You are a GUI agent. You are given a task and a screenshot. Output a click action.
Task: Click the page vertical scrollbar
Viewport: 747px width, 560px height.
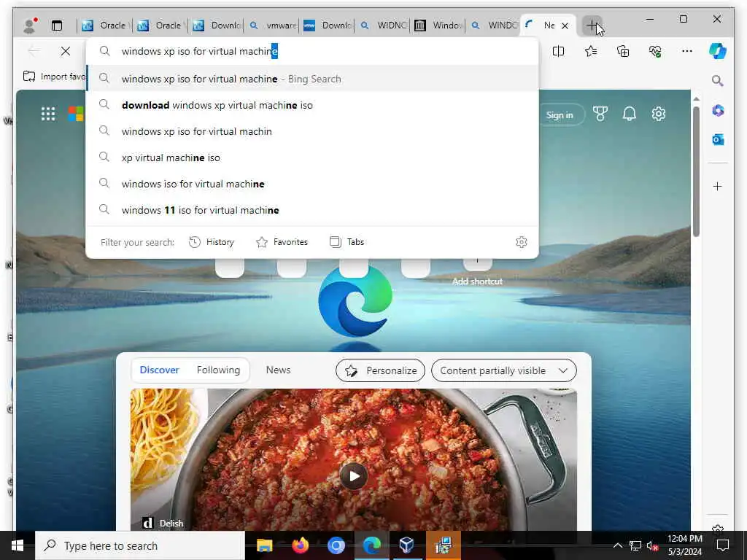point(696,172)
